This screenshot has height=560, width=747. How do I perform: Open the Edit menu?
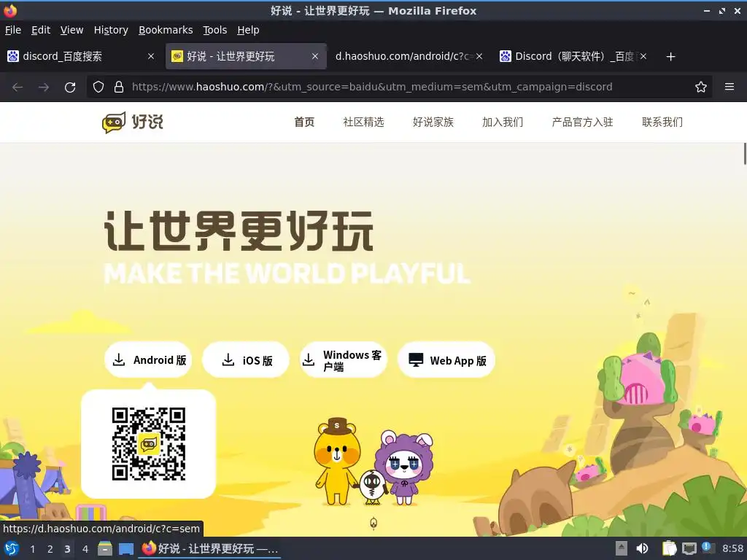pyautogui.click(x=41, y=30)
